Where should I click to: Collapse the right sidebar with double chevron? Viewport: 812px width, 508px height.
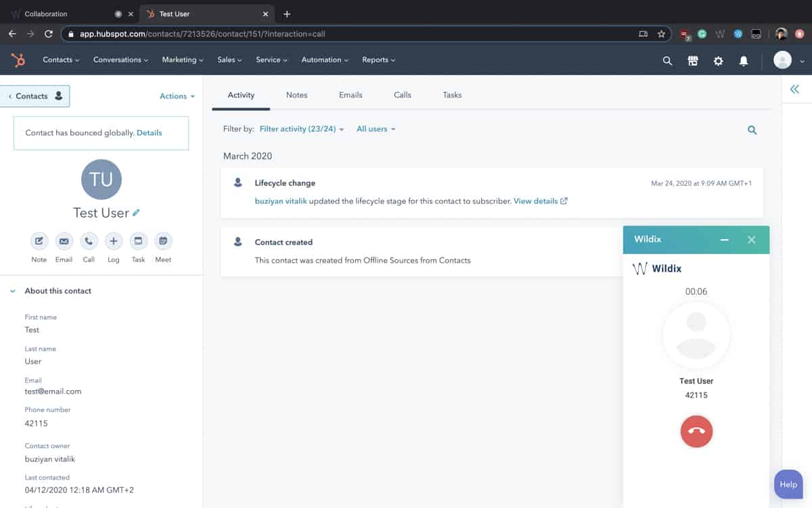pyautogui.click(x=794, y=89)
